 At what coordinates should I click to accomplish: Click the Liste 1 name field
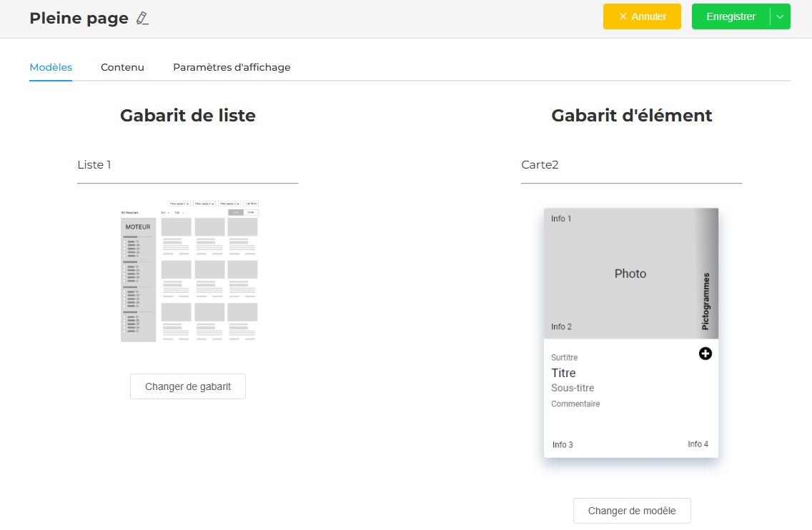pos(187,165)
